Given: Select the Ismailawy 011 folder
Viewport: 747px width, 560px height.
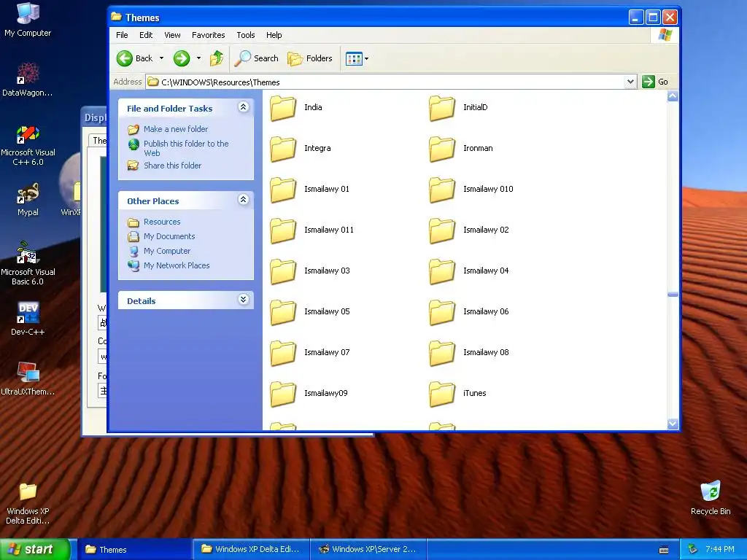Looking at the screenshot, I should tap(312, 230).
